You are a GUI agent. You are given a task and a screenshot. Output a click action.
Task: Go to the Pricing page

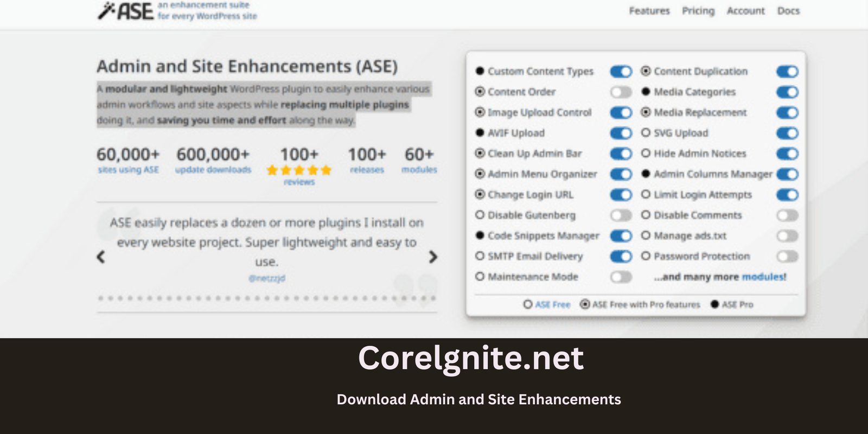click(x=698, y=11)
